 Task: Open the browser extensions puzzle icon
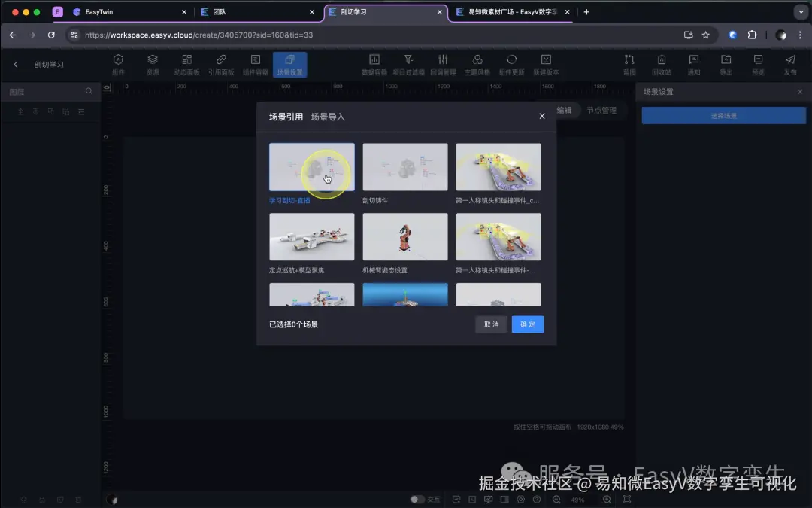(752, 35)
